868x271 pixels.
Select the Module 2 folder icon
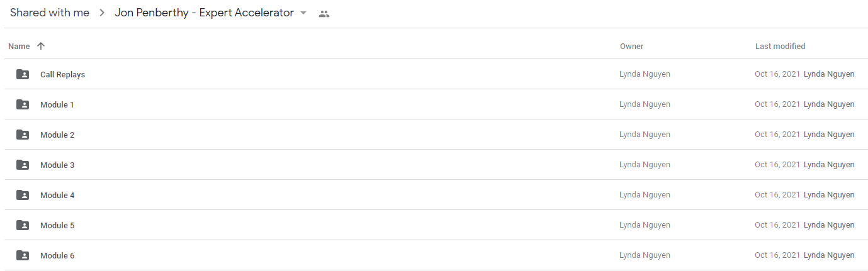coord(23,135)
